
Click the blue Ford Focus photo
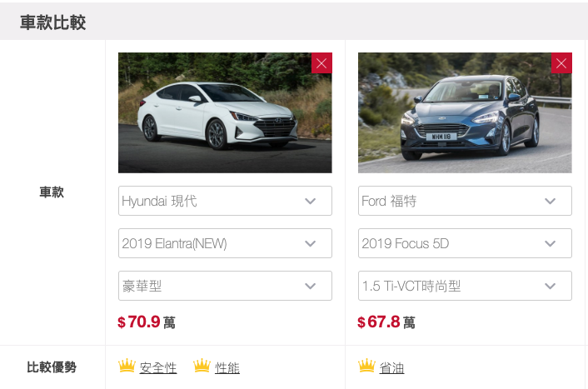point(465,112)
